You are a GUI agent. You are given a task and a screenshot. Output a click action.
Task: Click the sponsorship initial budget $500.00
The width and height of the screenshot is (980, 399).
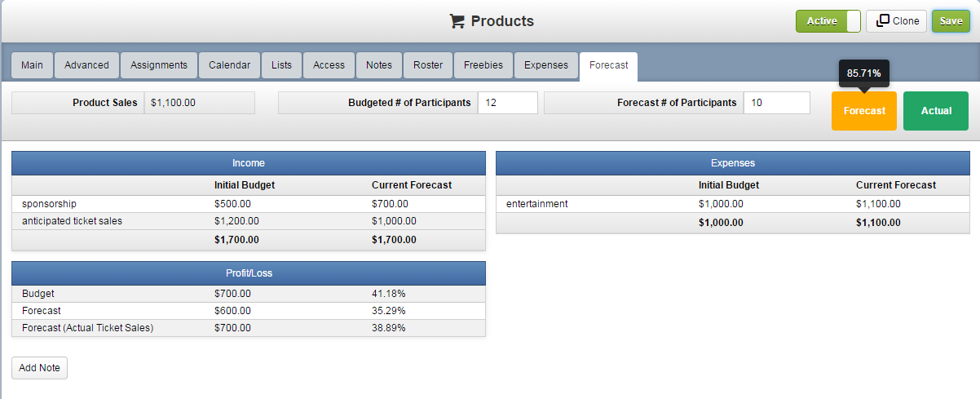tap(232, 204)
